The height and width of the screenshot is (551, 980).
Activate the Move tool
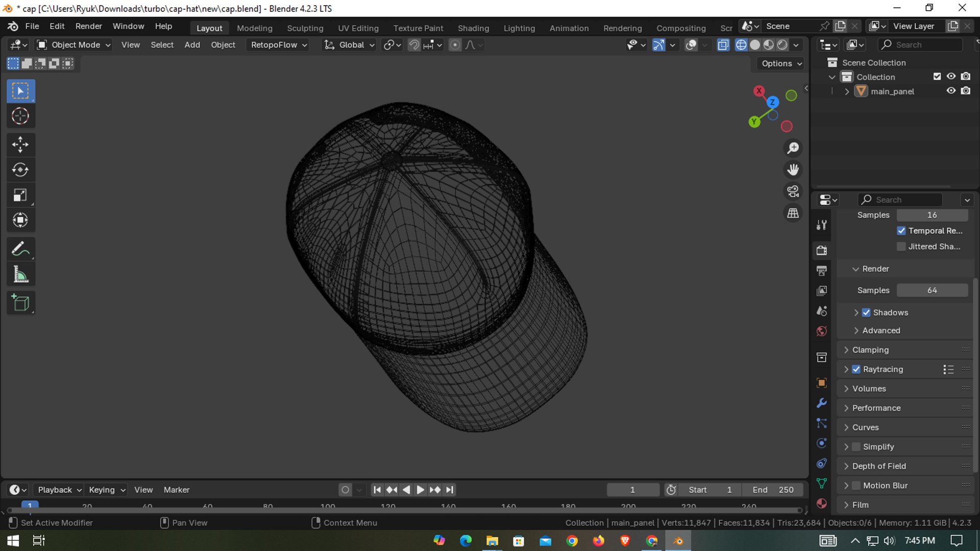(20, 145)
